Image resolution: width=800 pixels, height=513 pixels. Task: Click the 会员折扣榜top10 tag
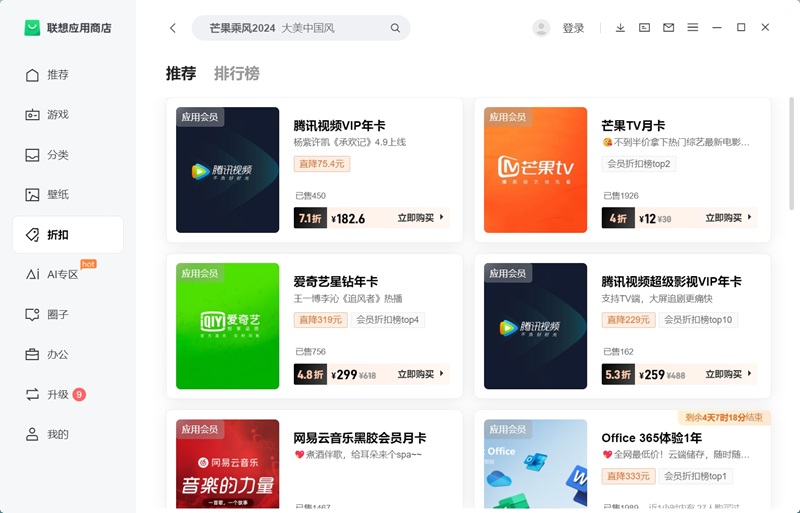point(698,320)
